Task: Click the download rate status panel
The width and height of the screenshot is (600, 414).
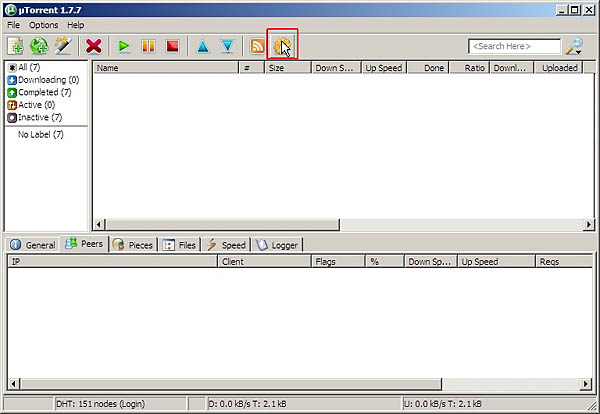Action: (x=304, y=404)
